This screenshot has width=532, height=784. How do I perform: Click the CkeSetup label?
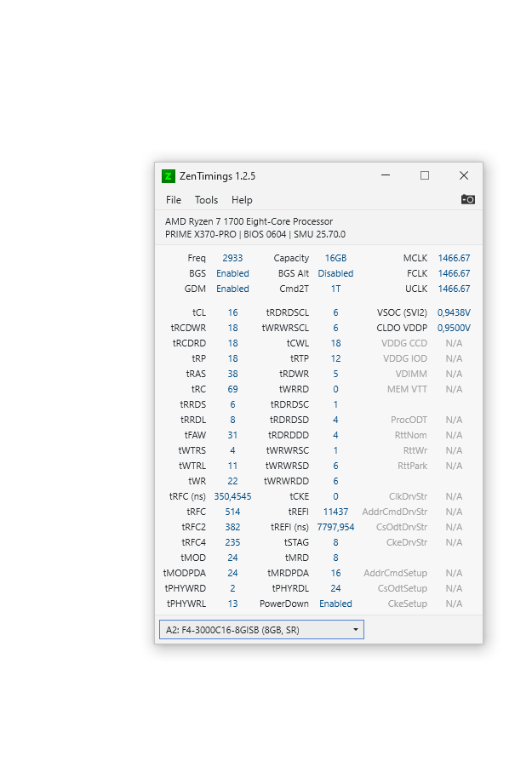[x=408, y=604]
